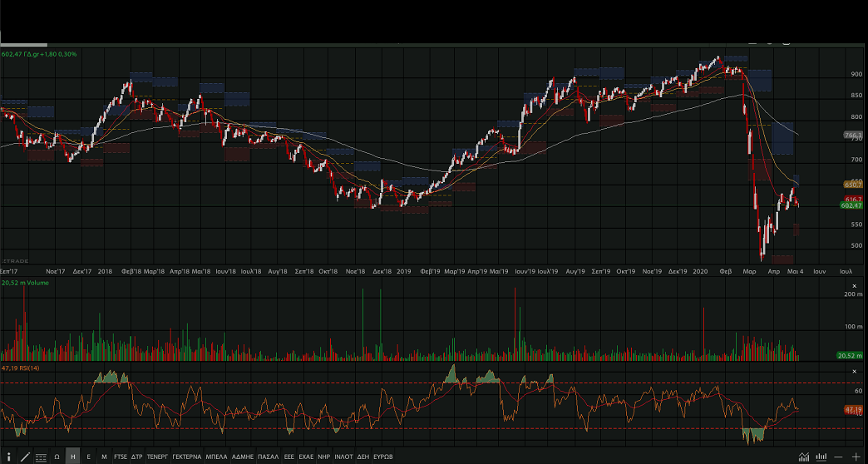Open the data table grid icon
868x464 pixels.
click(x=40, y=457)
